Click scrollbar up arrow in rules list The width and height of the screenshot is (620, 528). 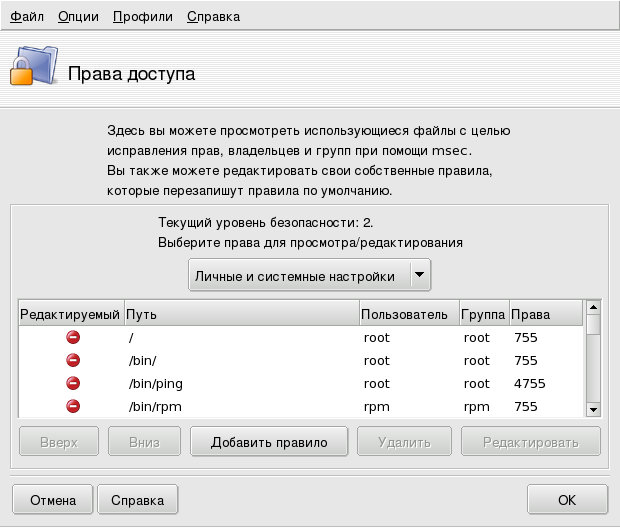pos(592,308)
